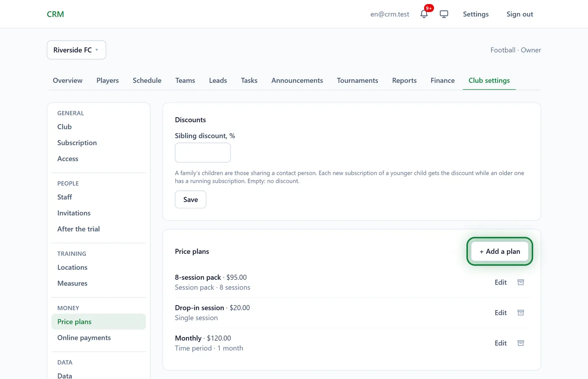Go to the Teams tab
This screenshot has width=588, height=379.
tap(185, 80)
